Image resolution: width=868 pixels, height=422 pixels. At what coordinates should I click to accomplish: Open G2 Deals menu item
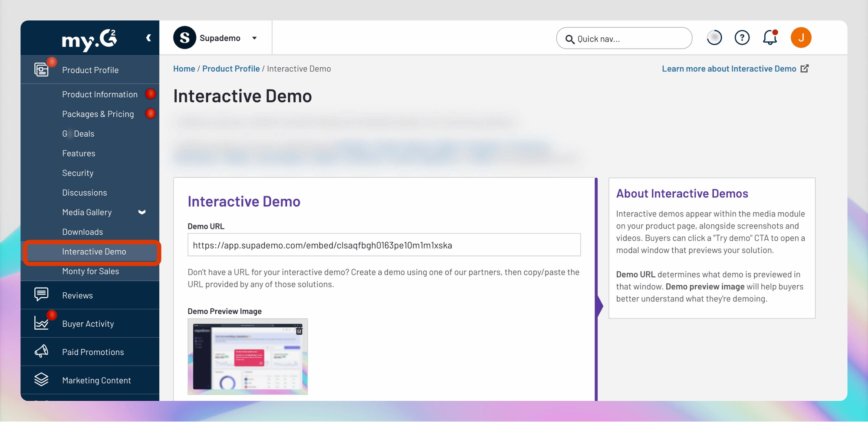78,134
